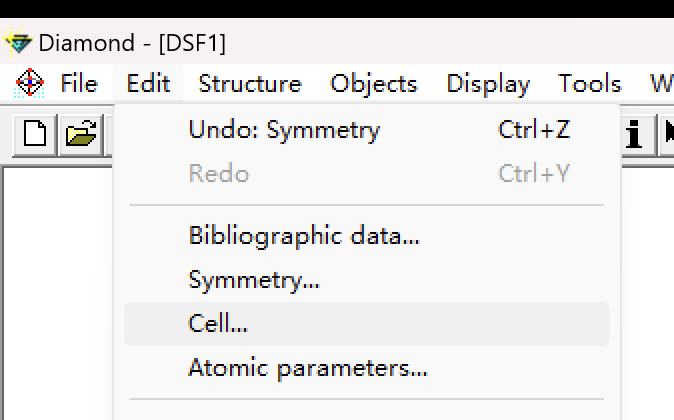Click the information "i" toolbar icon
The image size is (674, 420).
coord(632,135)
